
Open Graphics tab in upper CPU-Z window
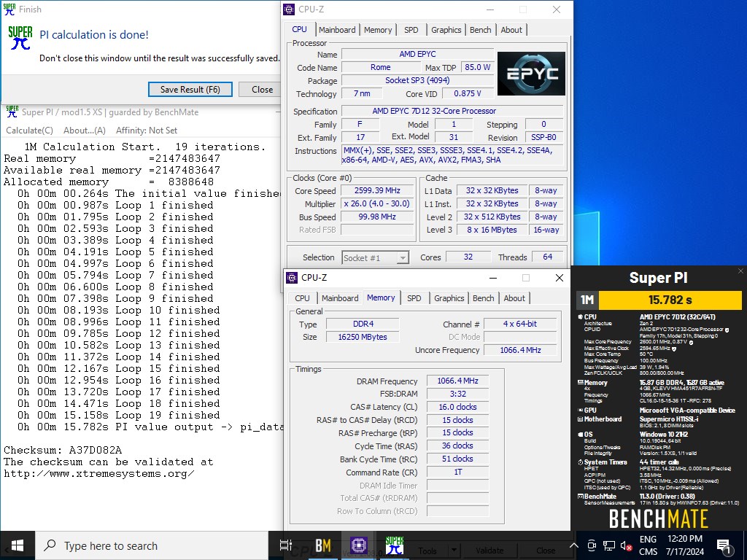pos(446,29)
